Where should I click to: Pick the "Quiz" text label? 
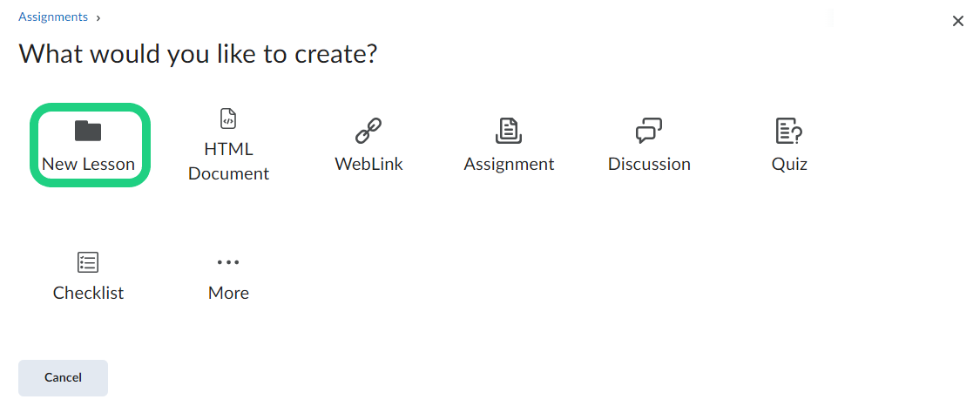(x=789, y=164)
